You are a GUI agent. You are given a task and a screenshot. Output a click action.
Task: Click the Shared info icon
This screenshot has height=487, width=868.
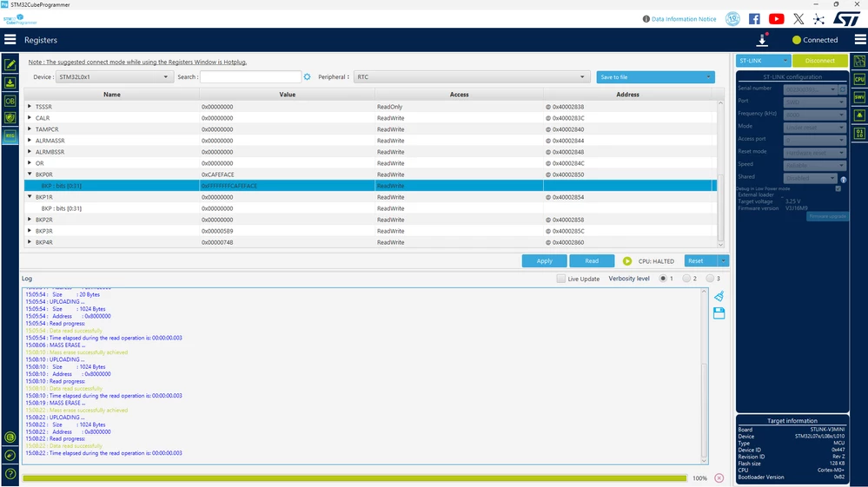[x=843, y=180]
